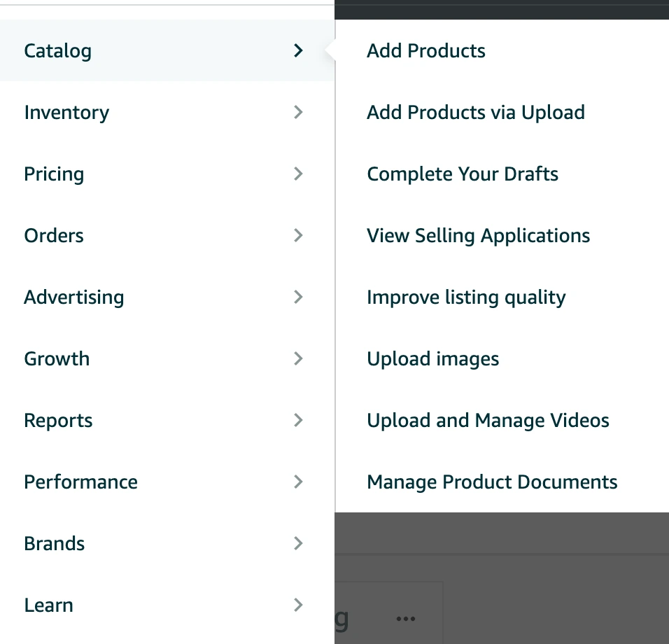Open View Selling Applications
Image resolution: width=669 pixels, height=644 pixels.
[x=478, y=235]
